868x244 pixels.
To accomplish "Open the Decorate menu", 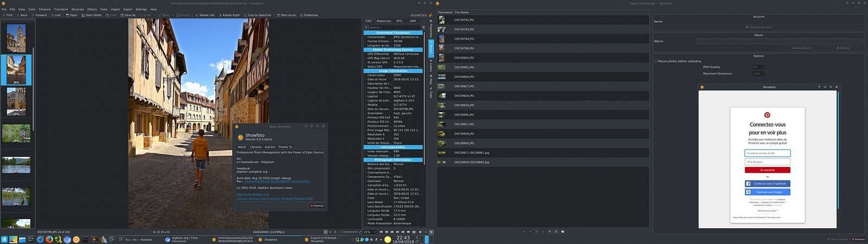I will click(x=78, y=9).
